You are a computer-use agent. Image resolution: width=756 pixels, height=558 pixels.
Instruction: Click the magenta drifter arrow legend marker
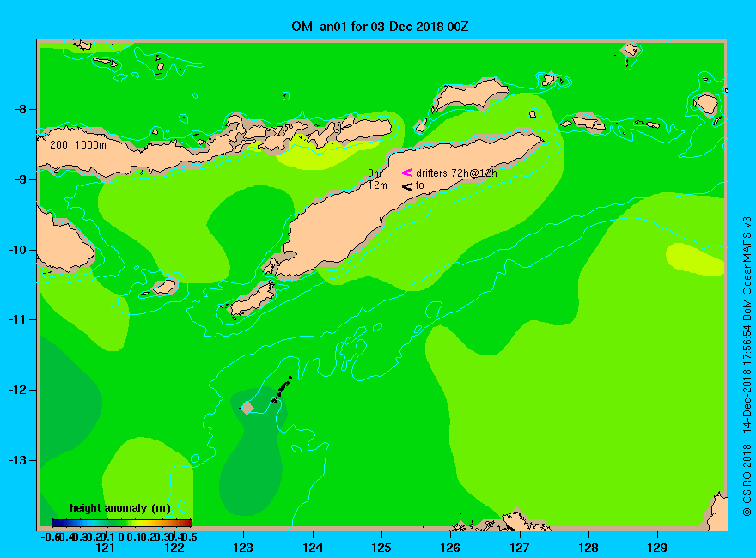407,173
